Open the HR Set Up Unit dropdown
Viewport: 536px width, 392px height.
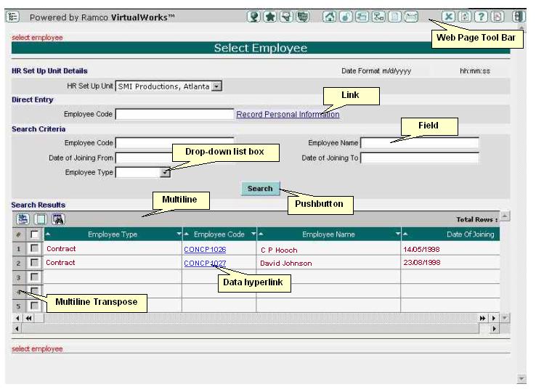tap(216, 86)
